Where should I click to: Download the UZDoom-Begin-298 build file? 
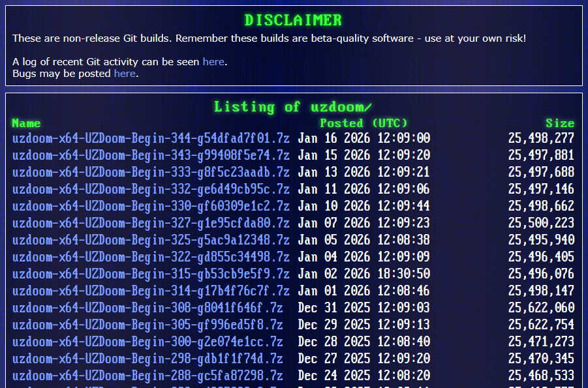click(x=147, y=359)
